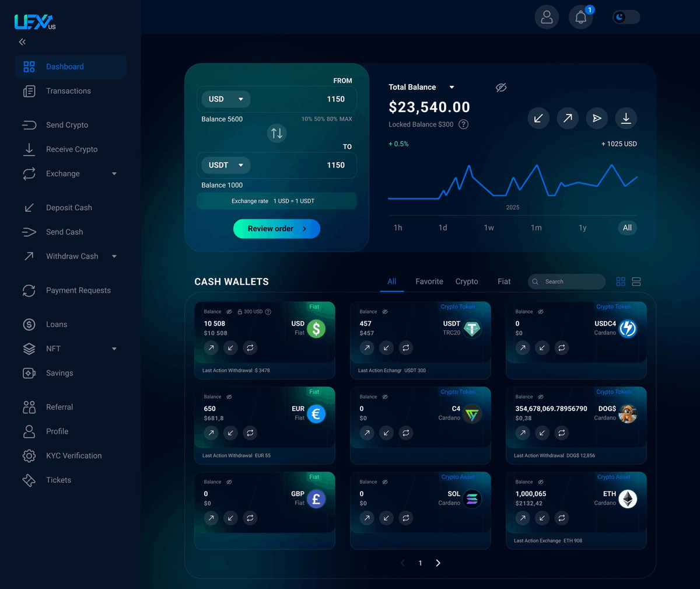The image size is (700, 589).
Task: Switch wallets to grid view
Action: tap(621, 282)
